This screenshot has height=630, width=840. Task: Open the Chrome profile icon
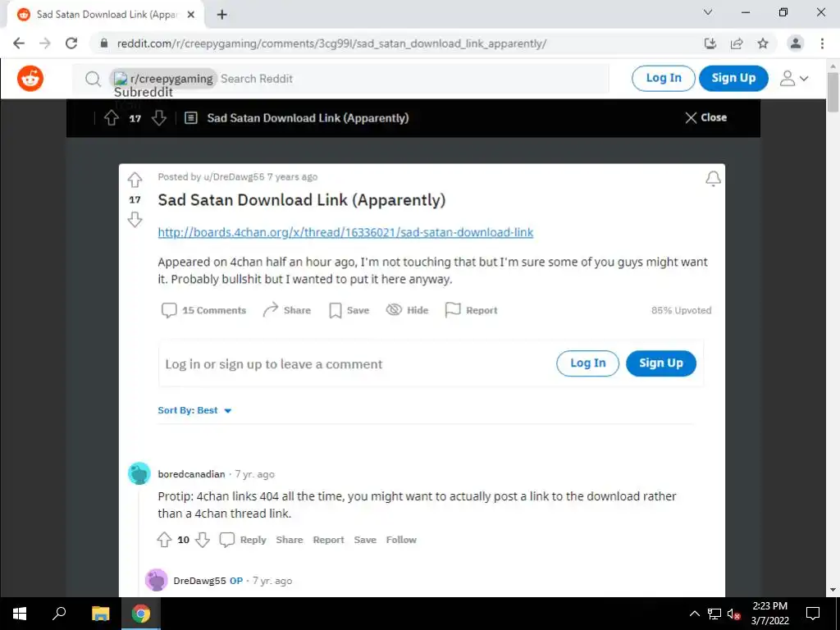(796, 43)
